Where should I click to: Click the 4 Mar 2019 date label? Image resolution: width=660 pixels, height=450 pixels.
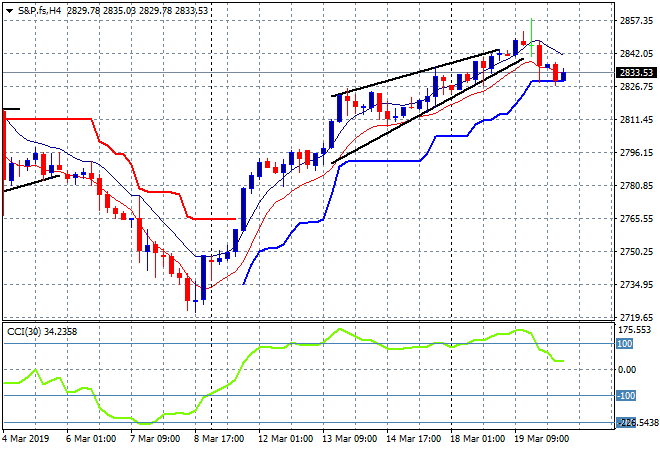[26, 439]
